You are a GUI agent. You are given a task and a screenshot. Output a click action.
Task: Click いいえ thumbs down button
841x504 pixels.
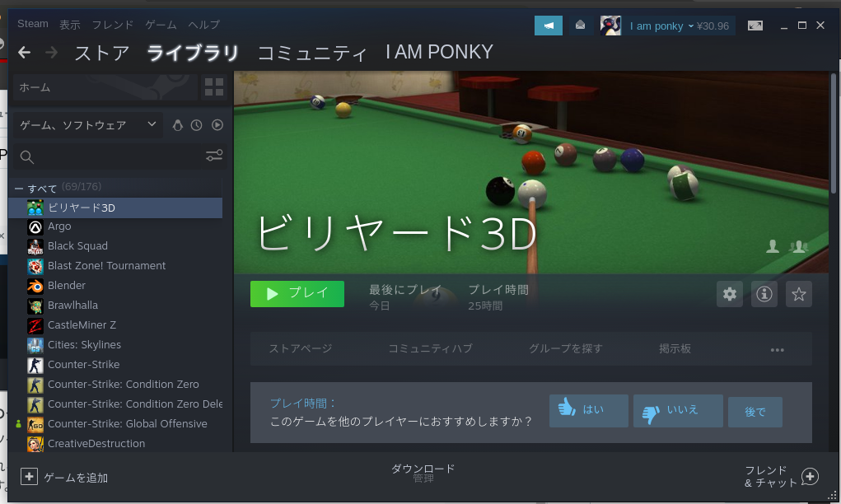point(678,411)
